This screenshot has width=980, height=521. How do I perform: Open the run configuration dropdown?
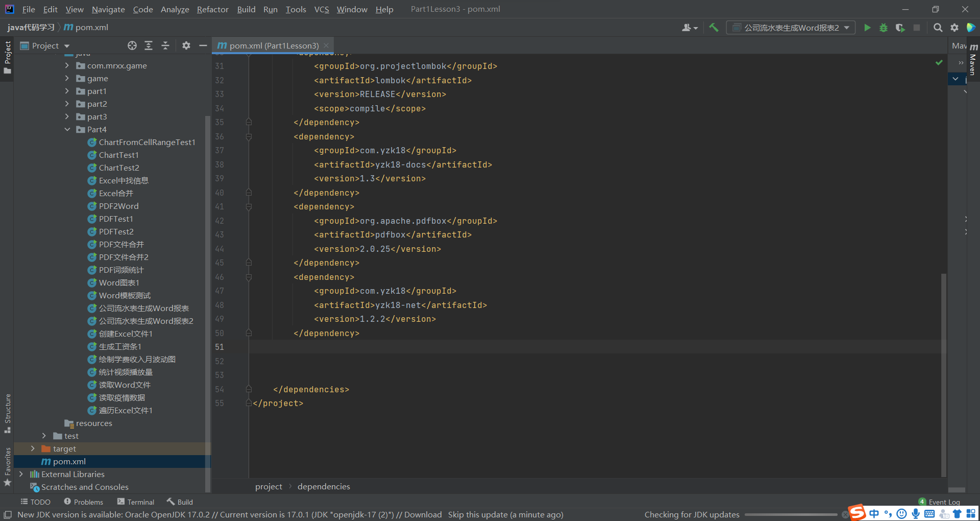791,28
